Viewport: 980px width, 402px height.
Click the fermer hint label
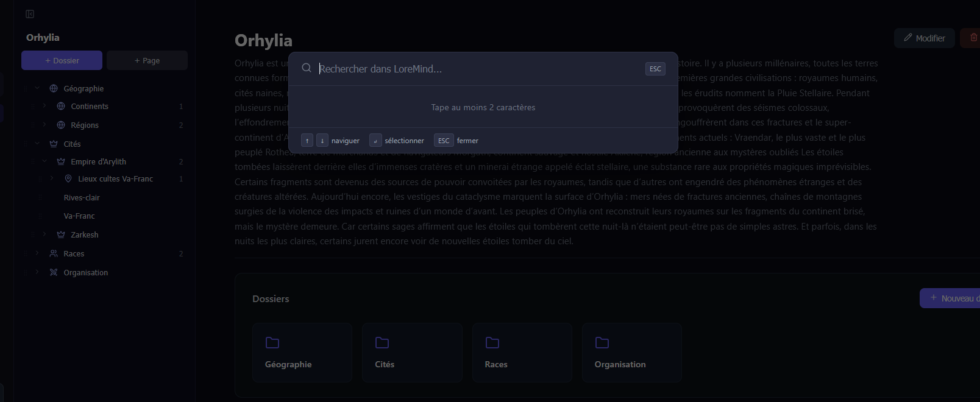click(x=467, y=141)
